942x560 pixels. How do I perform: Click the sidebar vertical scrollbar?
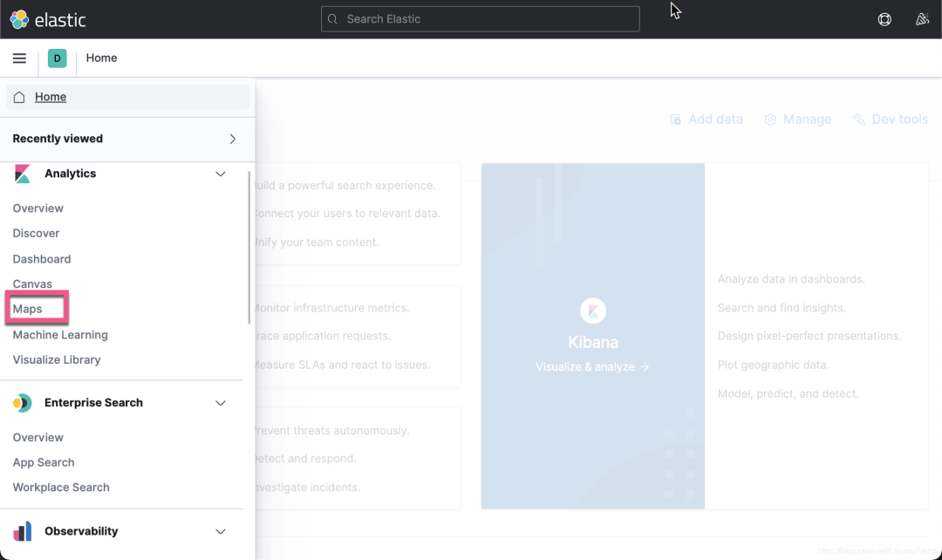(x=249, y=248)
